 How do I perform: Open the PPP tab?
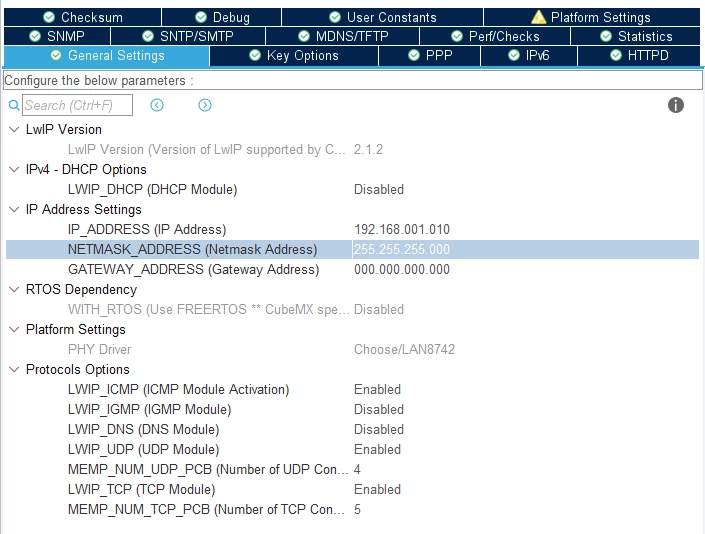(x=430, y=56)
